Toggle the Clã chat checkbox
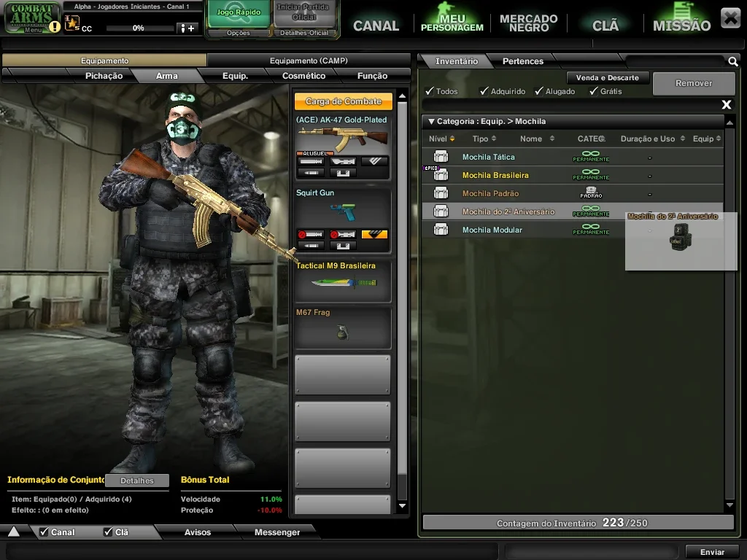The height and width of the screenshot is (560, 747). pyautogui.click(x=108, y=532)
